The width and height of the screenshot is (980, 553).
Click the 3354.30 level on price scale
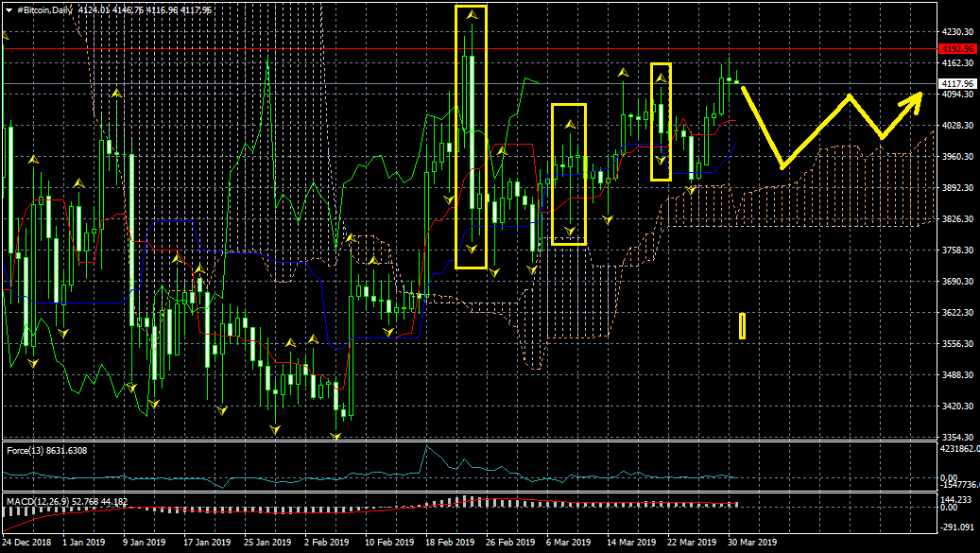[x=956, y=437]
